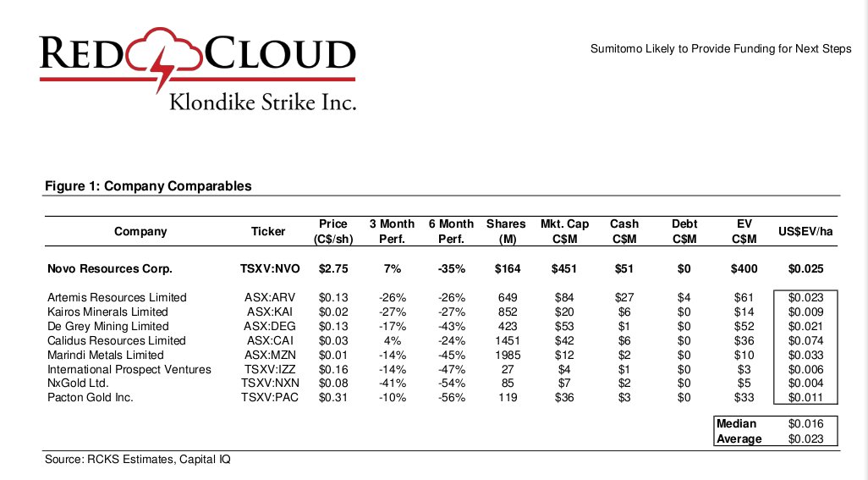868x480 pixels.
Task: Click the Novo Resources Corp. row name
Action: pyautogui.click(x=110, y=269)
